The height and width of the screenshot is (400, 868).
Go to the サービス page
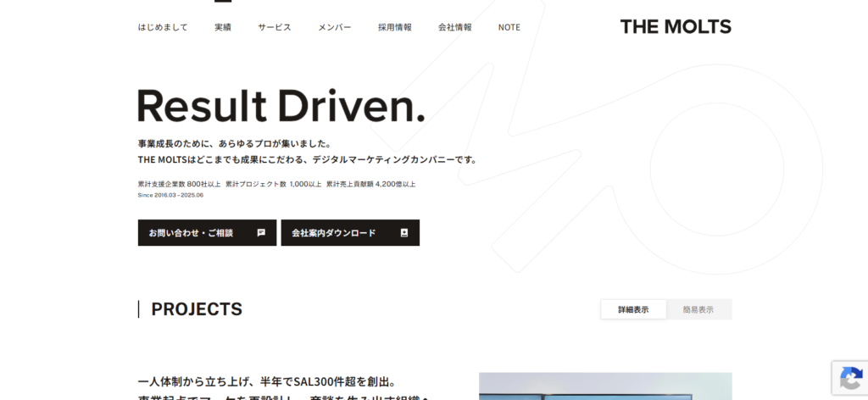click(x=274, y=27)
